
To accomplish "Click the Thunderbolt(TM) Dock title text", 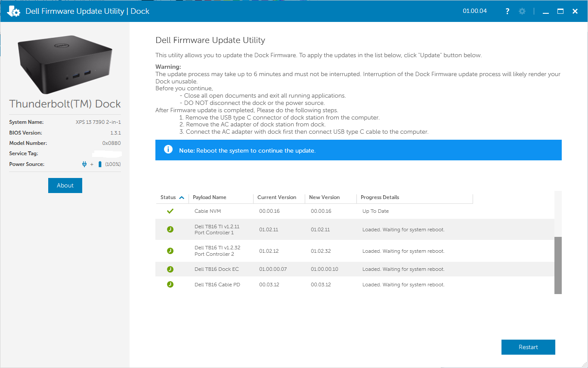I will coord(65,104).
